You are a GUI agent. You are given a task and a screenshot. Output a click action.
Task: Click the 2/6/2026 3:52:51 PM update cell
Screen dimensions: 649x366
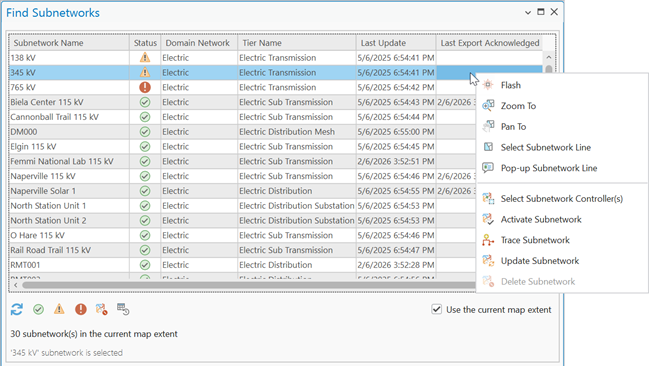[x=396, y=161]
